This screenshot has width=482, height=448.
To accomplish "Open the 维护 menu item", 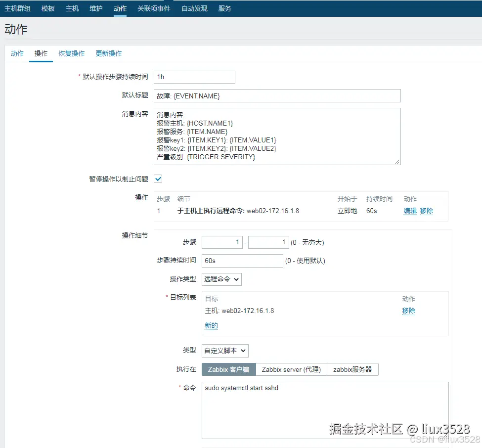I will click(x=95, y=8).
